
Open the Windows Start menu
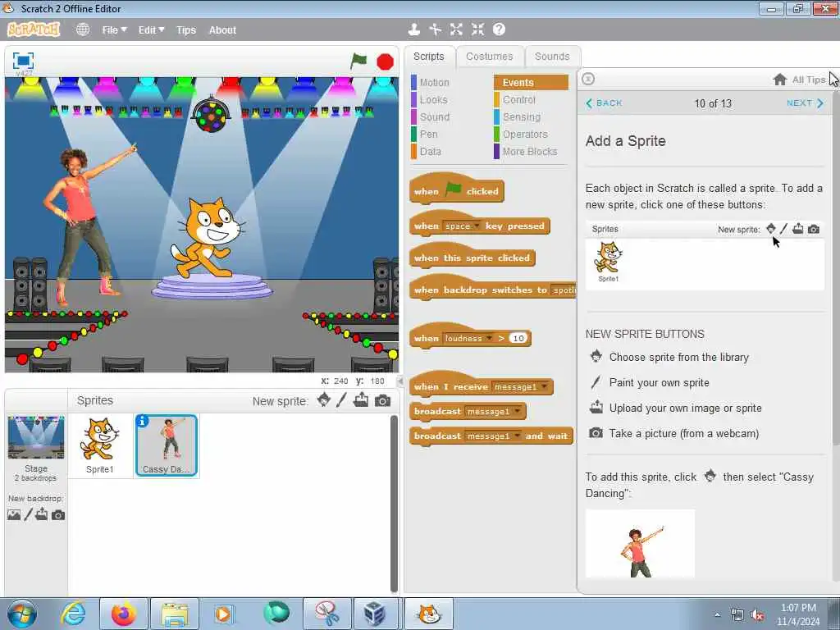(x=22, y=614)
